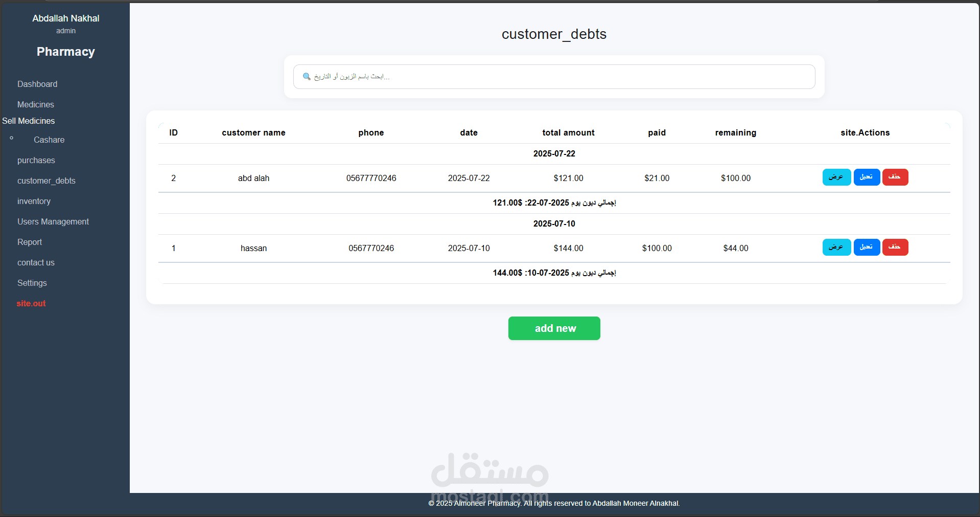Screen dimensions: 980x517
Task: Click the customer_debts page heading
Action: (554, 34)
